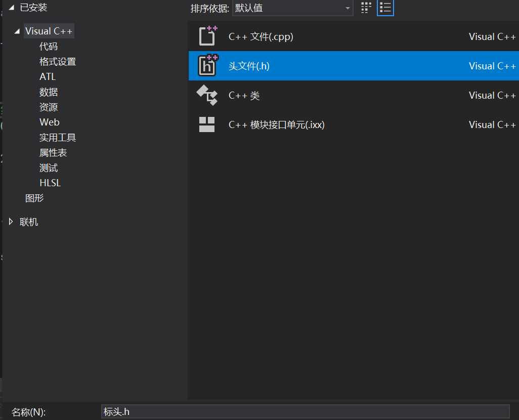
Task: Click the 排序依据: label
Action: point(209,8)
